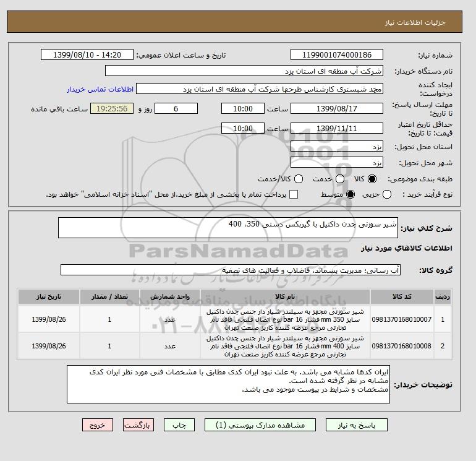Tick the اسناد خزانه اسلامی payment checkbox
The width and height of the screenshot is (476, 461).
click(x=294, y=194)
